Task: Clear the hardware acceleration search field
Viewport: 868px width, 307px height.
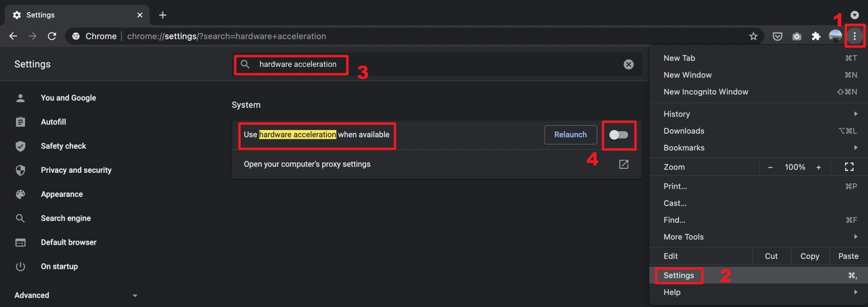Action: pyautogui.click(x=629, y=64)
